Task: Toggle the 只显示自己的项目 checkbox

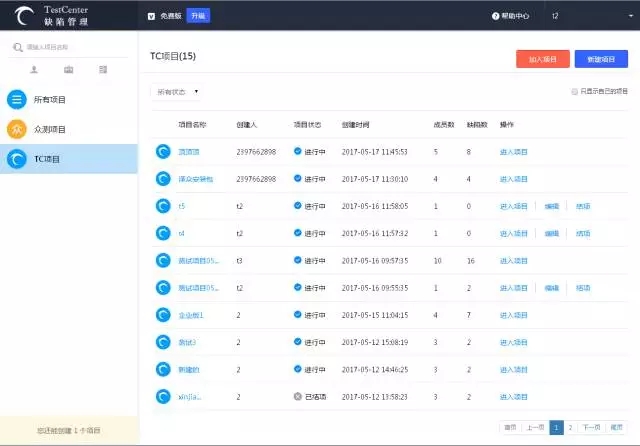Action: click(573, 91)
